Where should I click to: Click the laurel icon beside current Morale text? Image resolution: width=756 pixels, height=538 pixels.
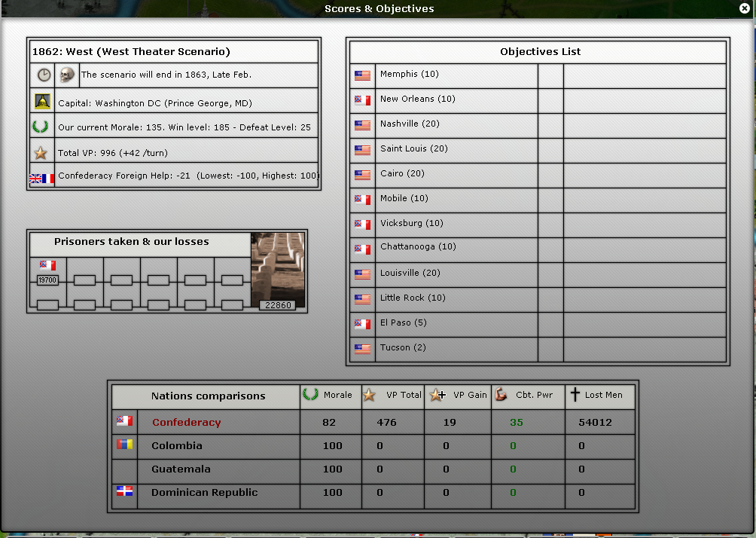(41, 127)
